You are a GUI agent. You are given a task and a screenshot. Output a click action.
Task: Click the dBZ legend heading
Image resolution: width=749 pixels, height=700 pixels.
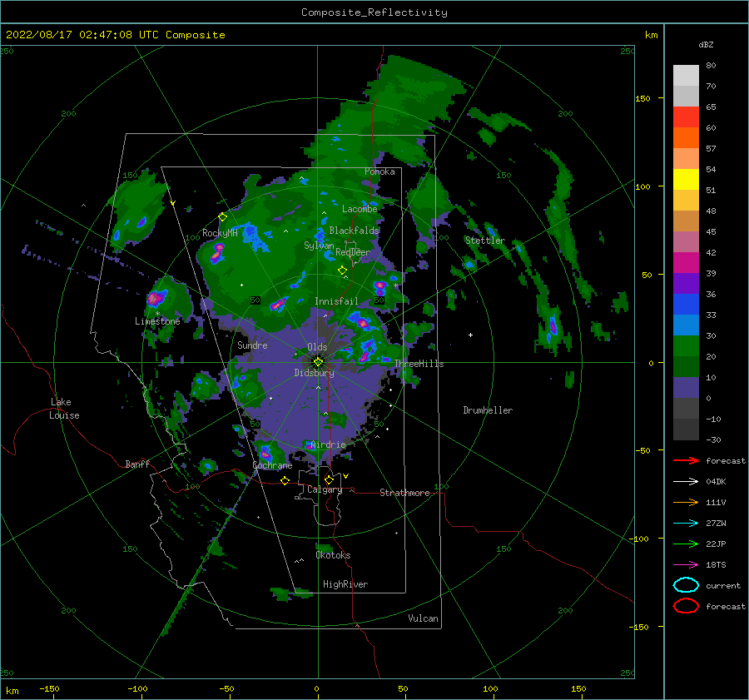coord(706,44)
